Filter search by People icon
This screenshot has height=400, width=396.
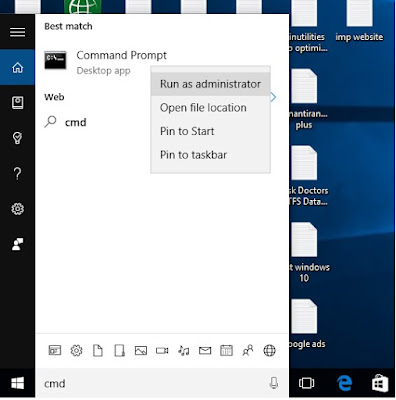(x=248, y=351)
